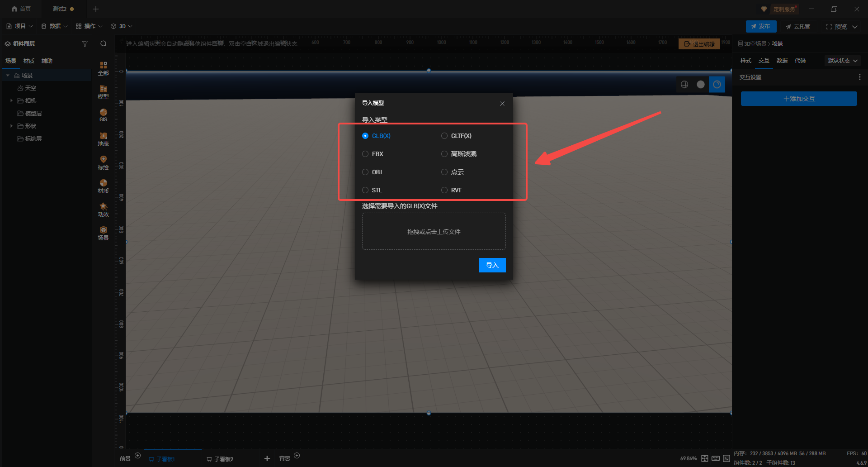Click the 模型 model category icon
The image size is (868, 467).
(x=103, y=92)
